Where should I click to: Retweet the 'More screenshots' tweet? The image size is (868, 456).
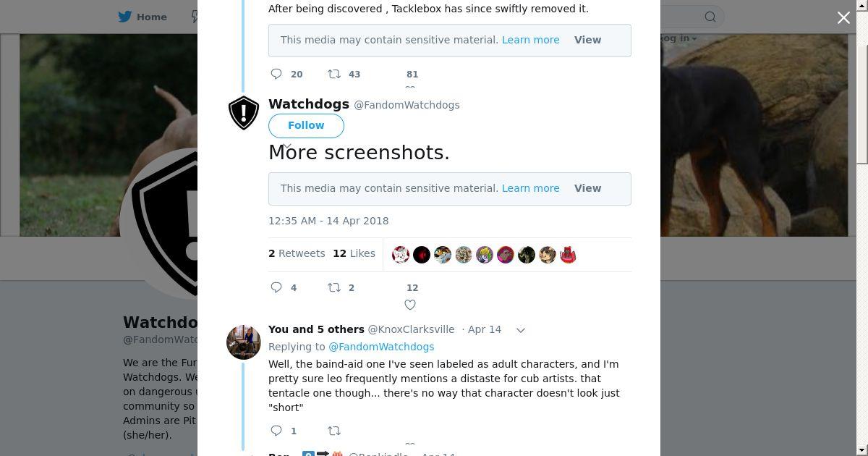coord(334,287)
